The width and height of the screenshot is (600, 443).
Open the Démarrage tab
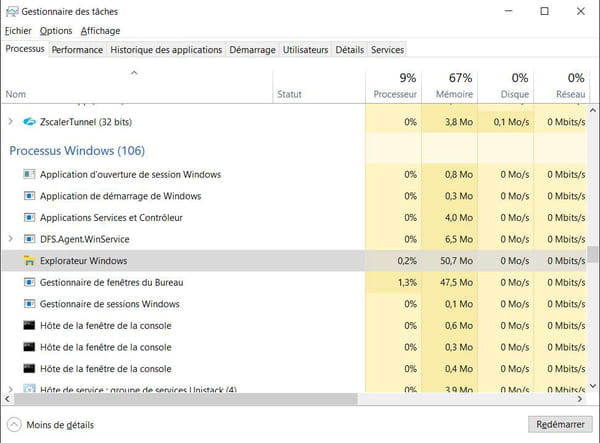coord(253,50)
